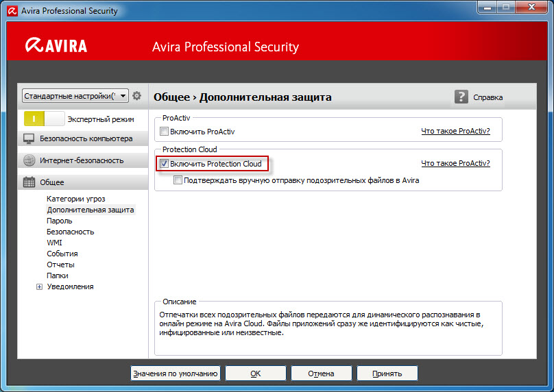Close the Avira Professional Security window
554x392 pixels.
pos(531,8)
